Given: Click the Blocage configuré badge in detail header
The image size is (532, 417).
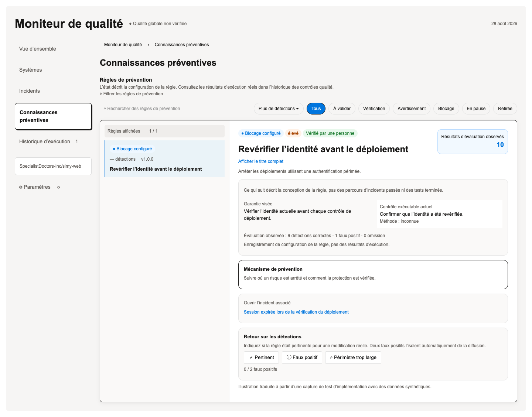Looking at the screenshot, I should tap(261, 133).
